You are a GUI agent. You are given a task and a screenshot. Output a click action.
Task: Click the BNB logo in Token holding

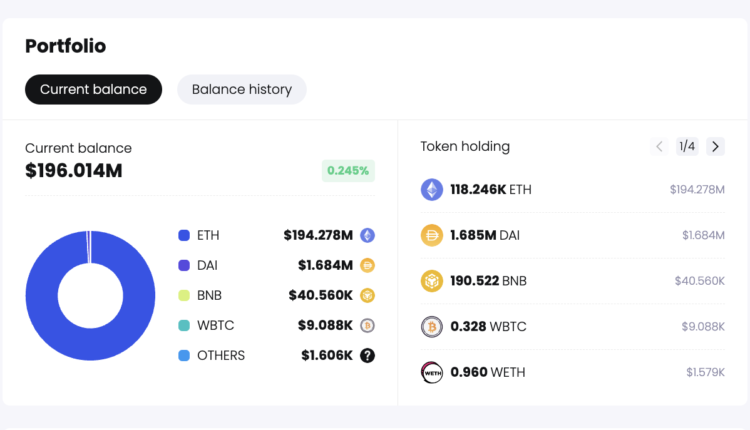[x=431, y=280]
